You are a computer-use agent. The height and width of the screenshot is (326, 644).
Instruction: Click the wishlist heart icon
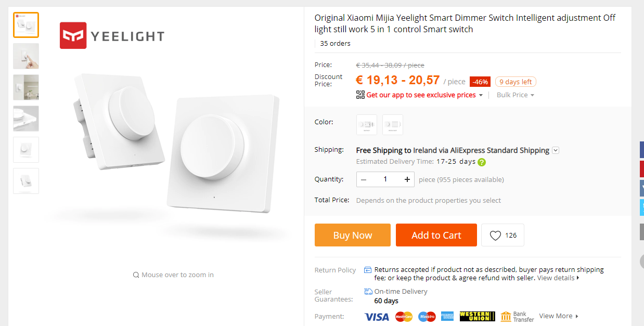point(495,236)
